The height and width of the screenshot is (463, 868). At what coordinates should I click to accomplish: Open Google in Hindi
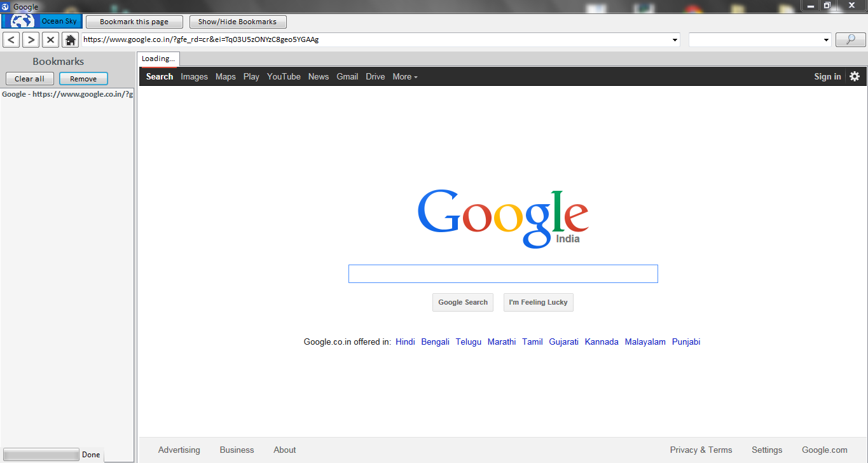[x=405, y=342]
